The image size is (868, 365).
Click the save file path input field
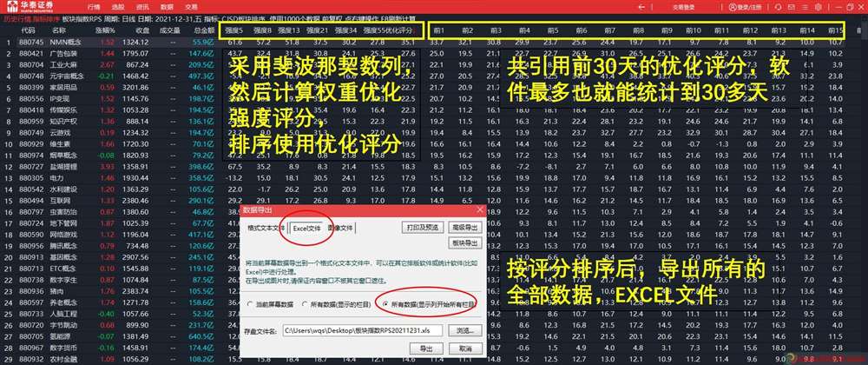(364, 330)
